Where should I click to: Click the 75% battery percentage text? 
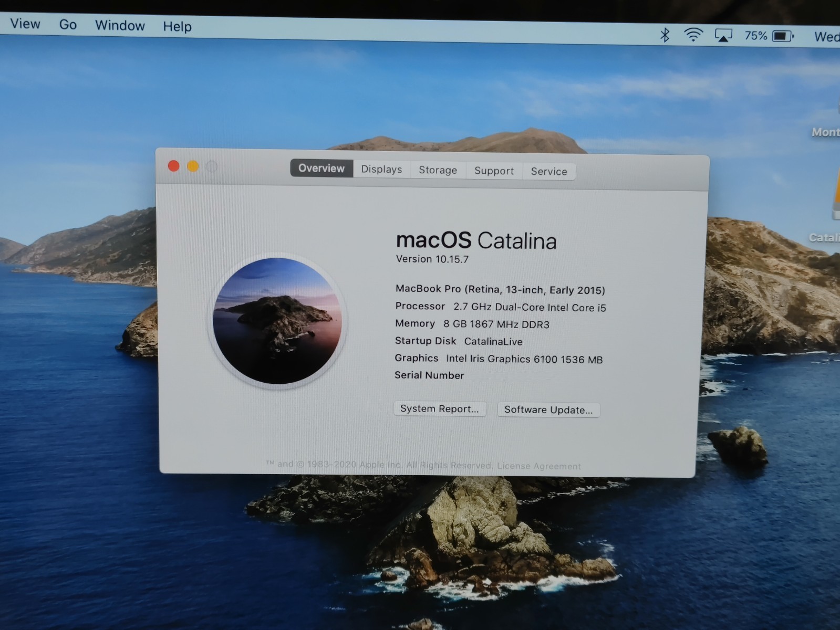point(756,36)
